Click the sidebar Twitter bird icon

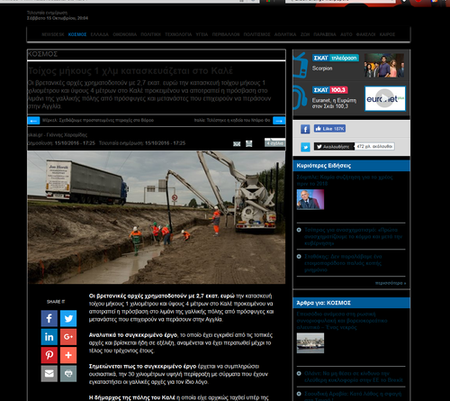305,147
